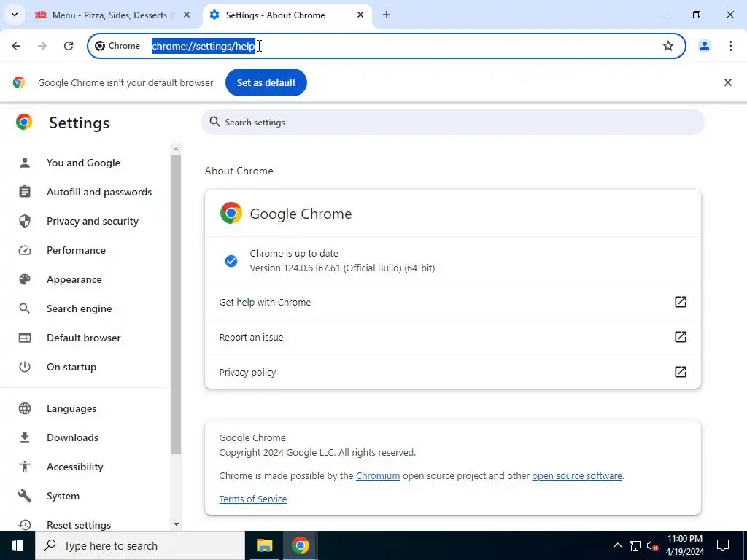Image resolution: width=747 pixels, height=560 pixels.
Task: Click the Autofill clipboard icon
Action: click(x=24, y=192)
